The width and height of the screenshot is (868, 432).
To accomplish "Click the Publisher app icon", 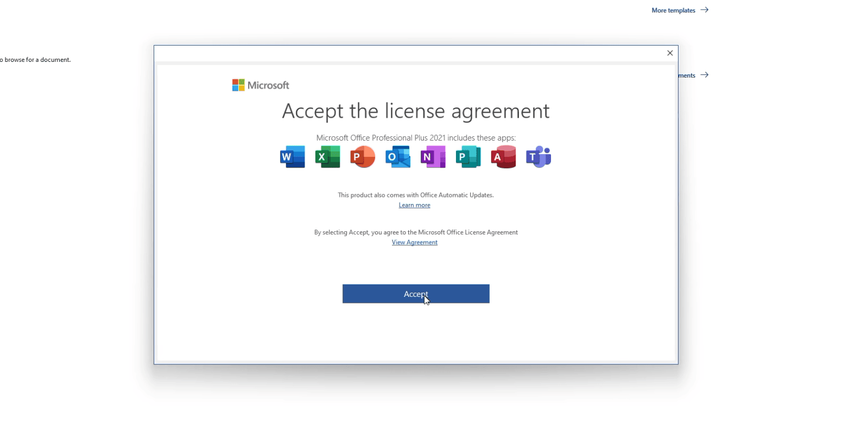I will tap(468, 157).
